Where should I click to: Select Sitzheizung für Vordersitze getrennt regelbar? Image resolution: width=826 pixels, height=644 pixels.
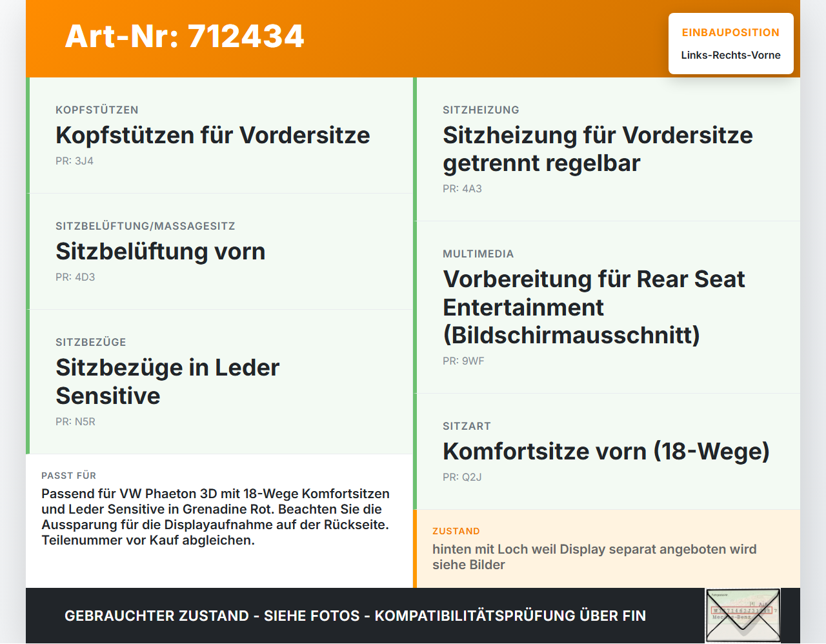pyautogui.click(x=598, y=149)
